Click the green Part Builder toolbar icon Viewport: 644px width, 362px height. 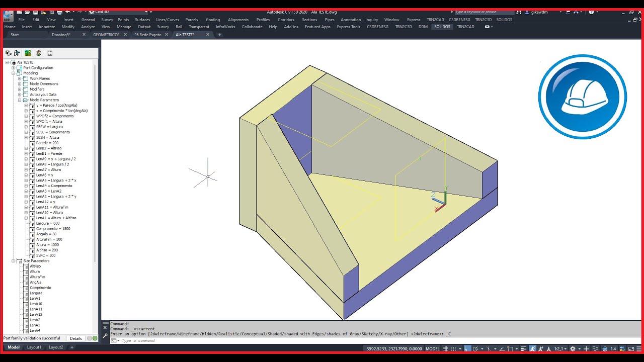point(28,53)
